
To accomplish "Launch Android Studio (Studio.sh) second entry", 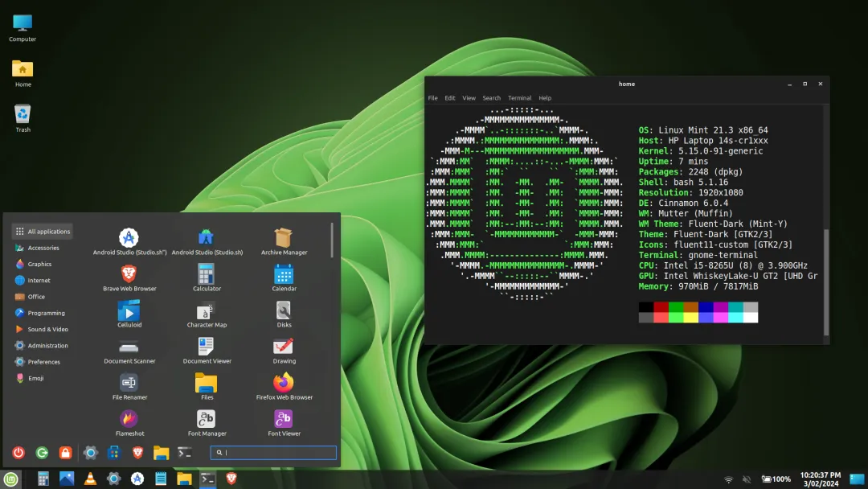I will point(207,242).
